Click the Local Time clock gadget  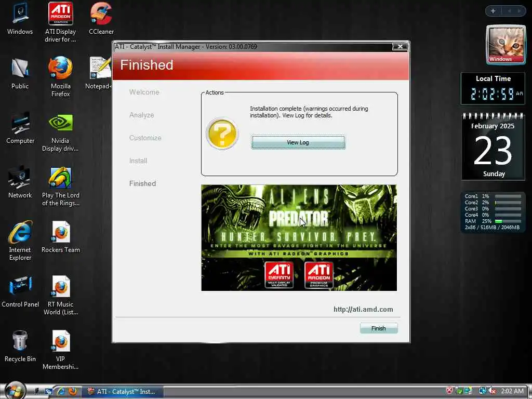[493, 88]
